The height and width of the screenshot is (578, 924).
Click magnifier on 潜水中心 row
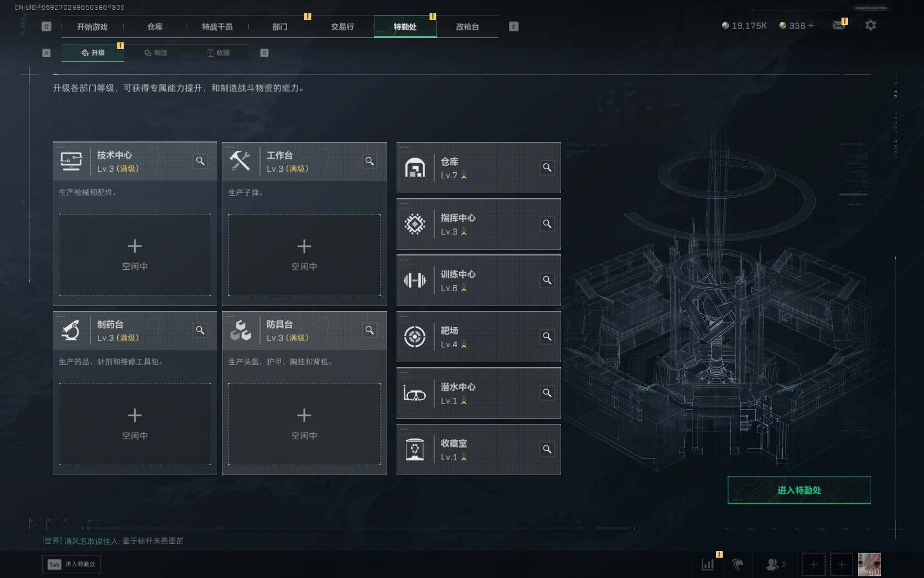tap(547, 393)
